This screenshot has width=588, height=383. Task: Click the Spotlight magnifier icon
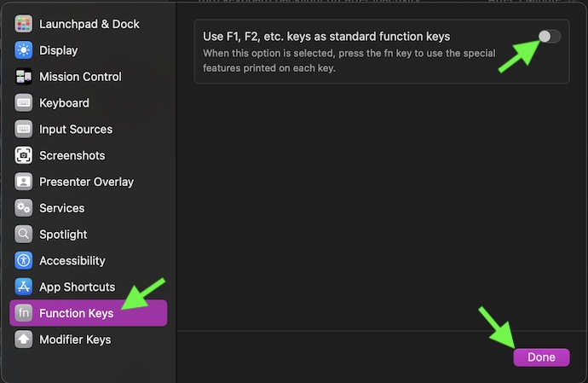click(x=24, y=235)
